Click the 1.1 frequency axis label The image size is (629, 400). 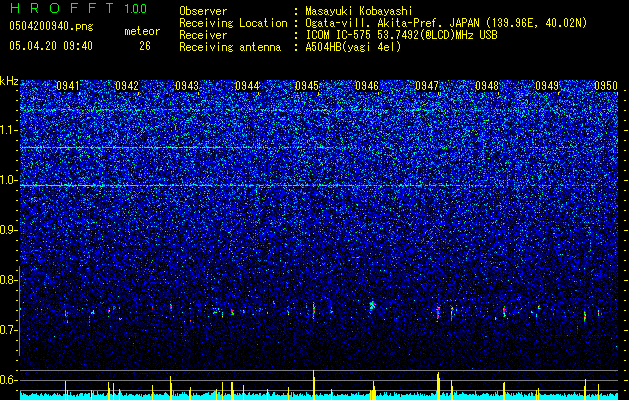(x=8, y=130)
